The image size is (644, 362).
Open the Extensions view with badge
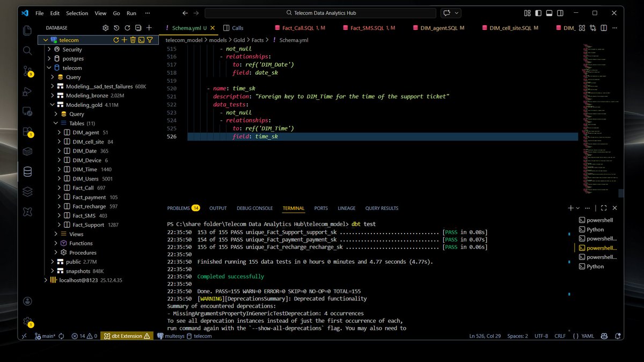27,132
